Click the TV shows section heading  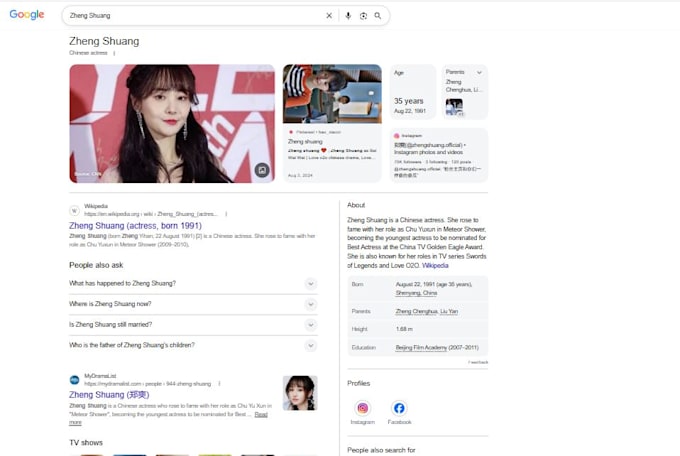coord(86,443)
